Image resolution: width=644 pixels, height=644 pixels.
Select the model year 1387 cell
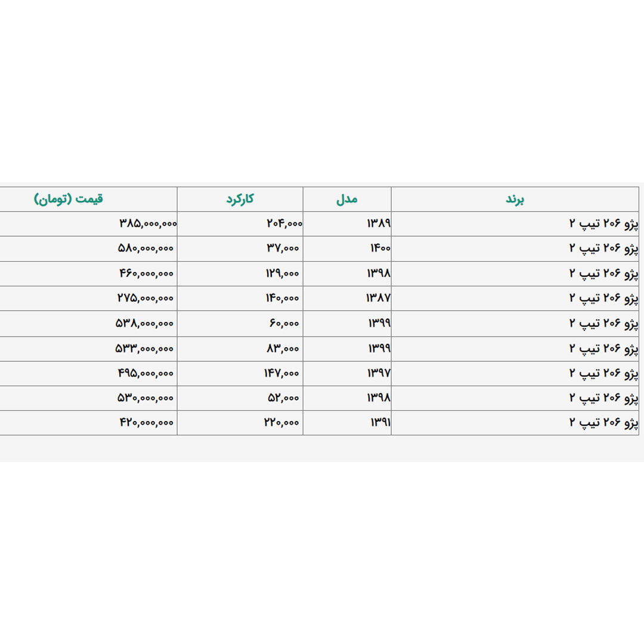[x=378, y=298]
